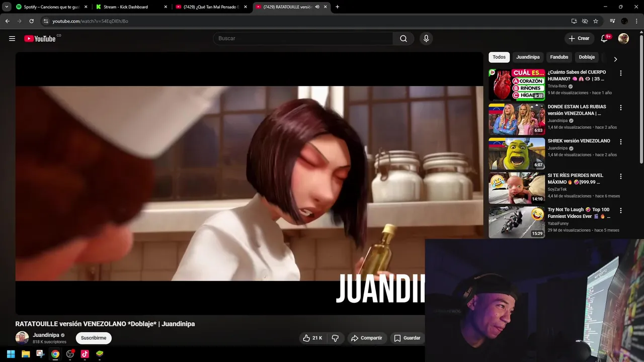This screenshot has width=644, height=362.
Task: Open options for SI TE RÍES PIERDES video
Action: (620, 176)
